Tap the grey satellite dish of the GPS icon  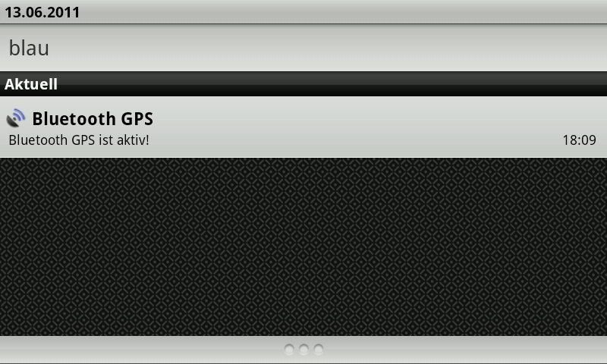(13, 122)
